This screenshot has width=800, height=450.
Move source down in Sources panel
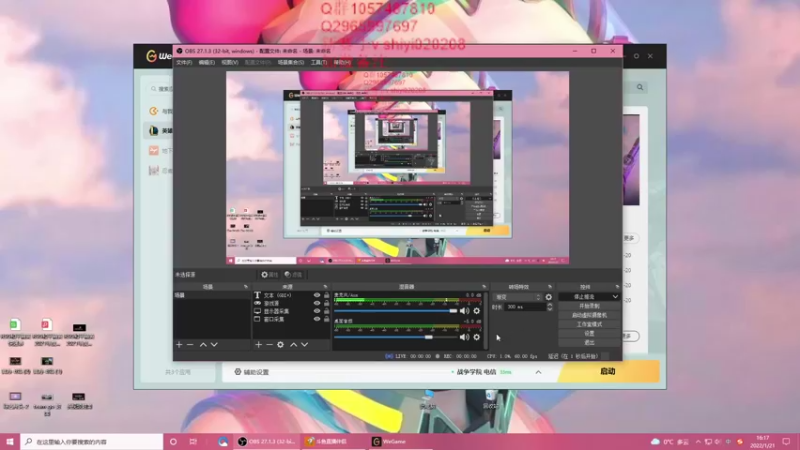(305, 345)
